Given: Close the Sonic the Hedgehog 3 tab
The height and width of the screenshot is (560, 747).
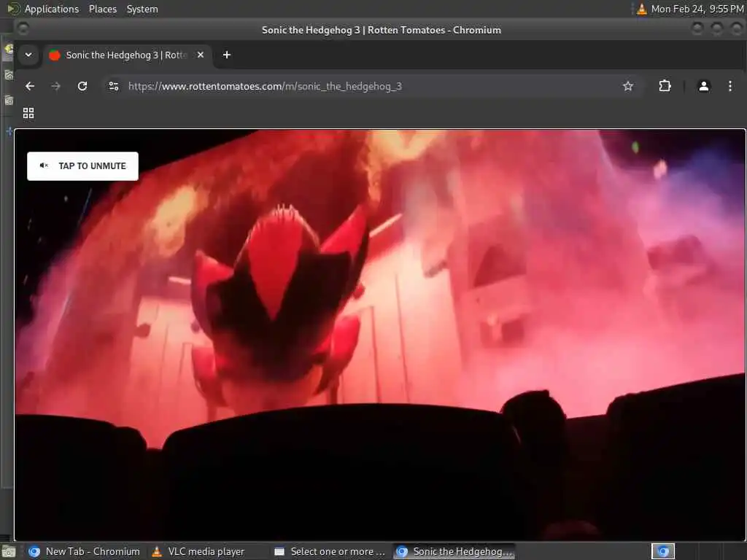Looking at the screenshot, I should click(201, 55).
